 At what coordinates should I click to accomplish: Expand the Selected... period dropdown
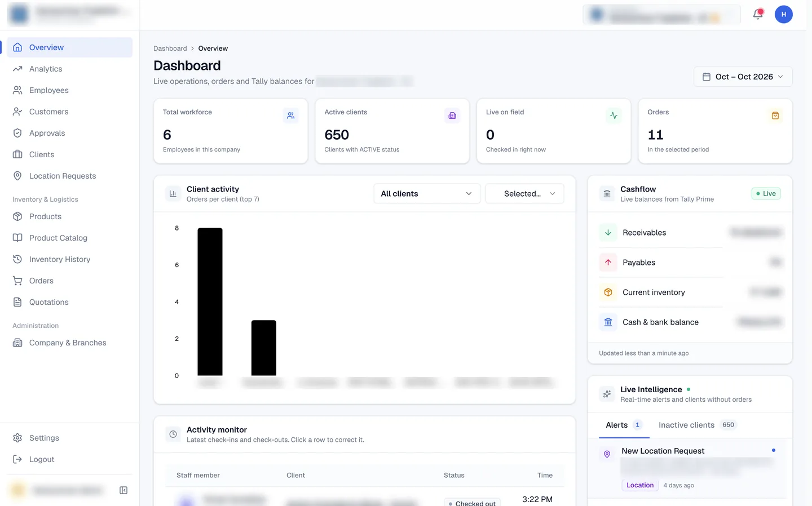coord(524,194)
